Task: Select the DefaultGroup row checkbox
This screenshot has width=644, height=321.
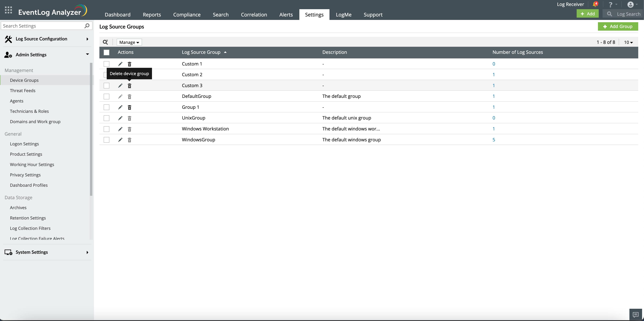Action: pos(107,96)
